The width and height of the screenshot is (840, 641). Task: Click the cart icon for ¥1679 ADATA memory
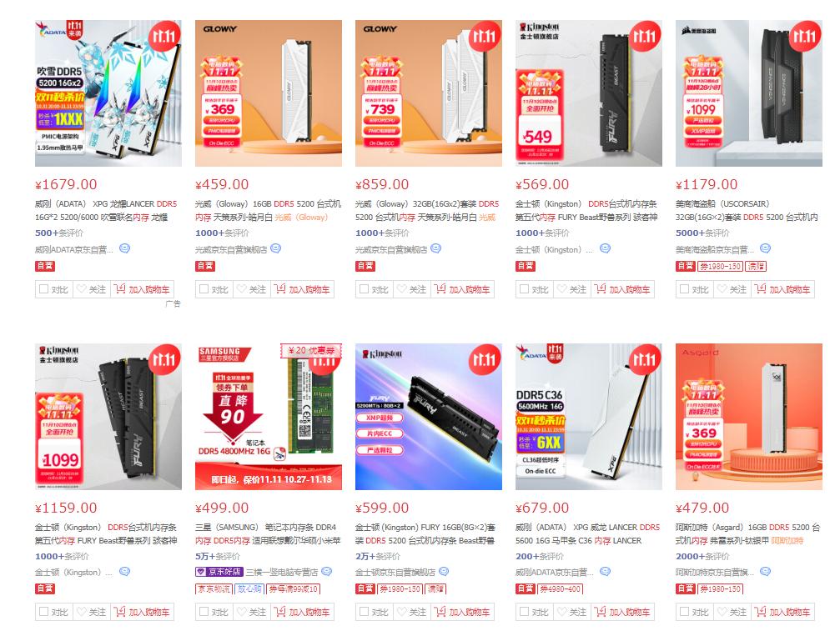120,289
